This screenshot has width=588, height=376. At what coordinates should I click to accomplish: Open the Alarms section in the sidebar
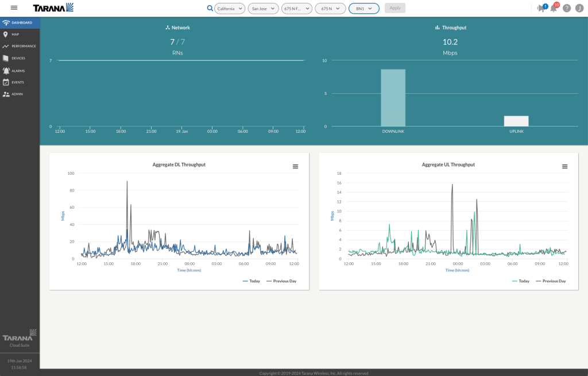(x=18, y=71)
